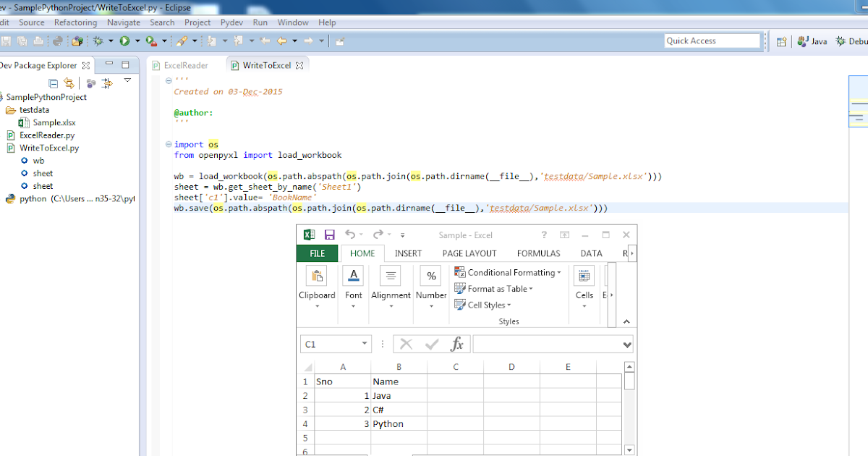The width and height of the screenshot is (868, 456).
Task: Launch Debug using the bug icon
Action: pyautogui.click(x=98, y=41)
